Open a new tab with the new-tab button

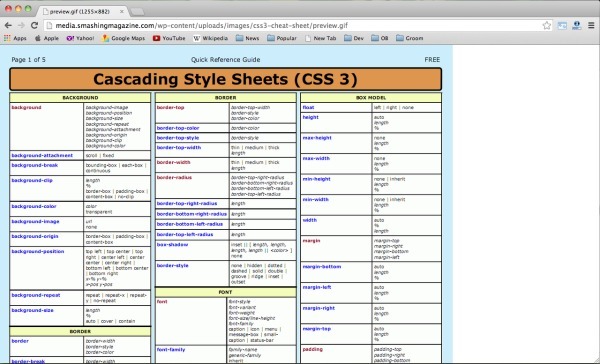coord(137,12)
